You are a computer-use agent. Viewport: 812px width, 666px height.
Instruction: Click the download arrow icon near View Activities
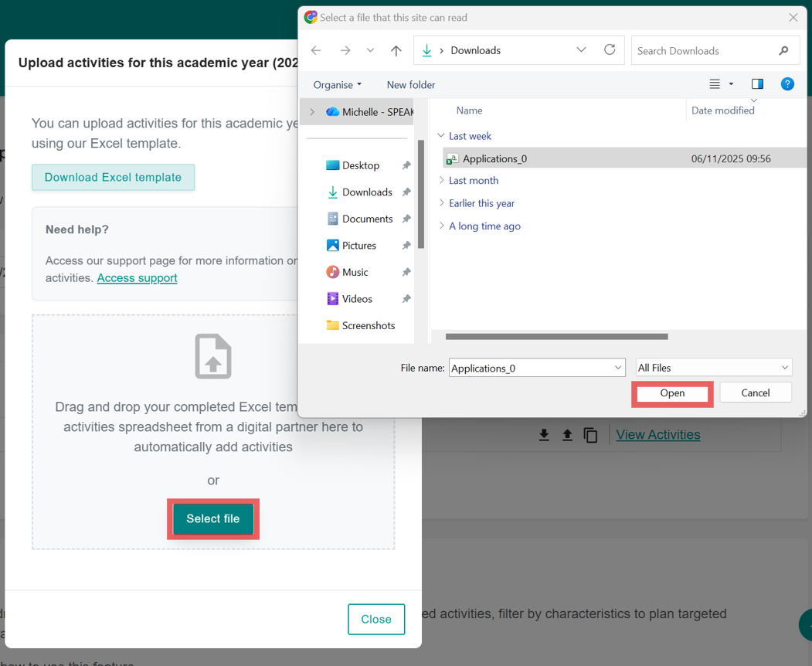click(544, 434)
